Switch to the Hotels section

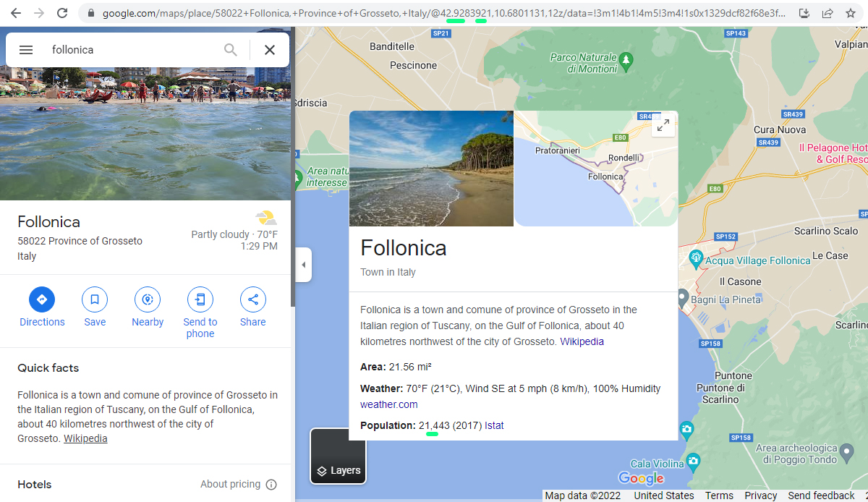click(33, 484)
